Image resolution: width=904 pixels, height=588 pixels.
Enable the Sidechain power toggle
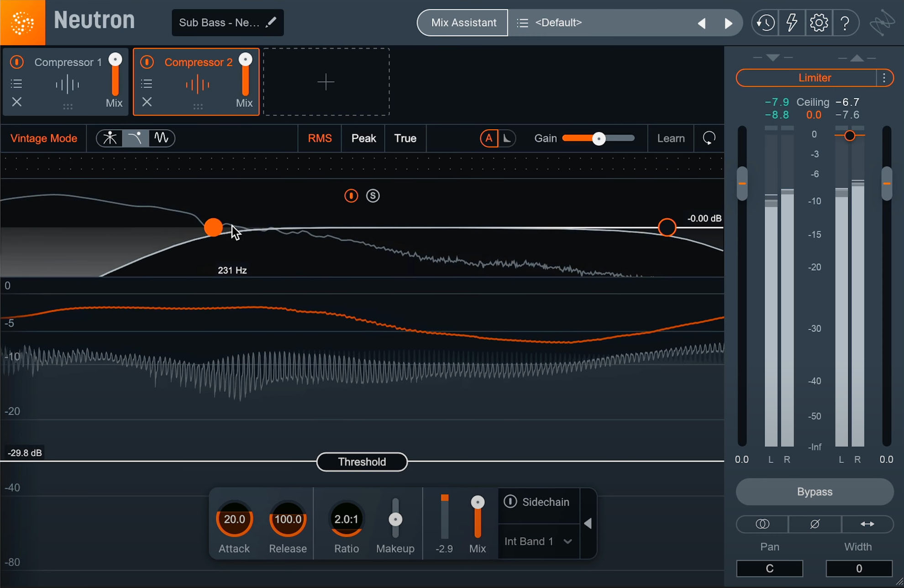(510, 501)
